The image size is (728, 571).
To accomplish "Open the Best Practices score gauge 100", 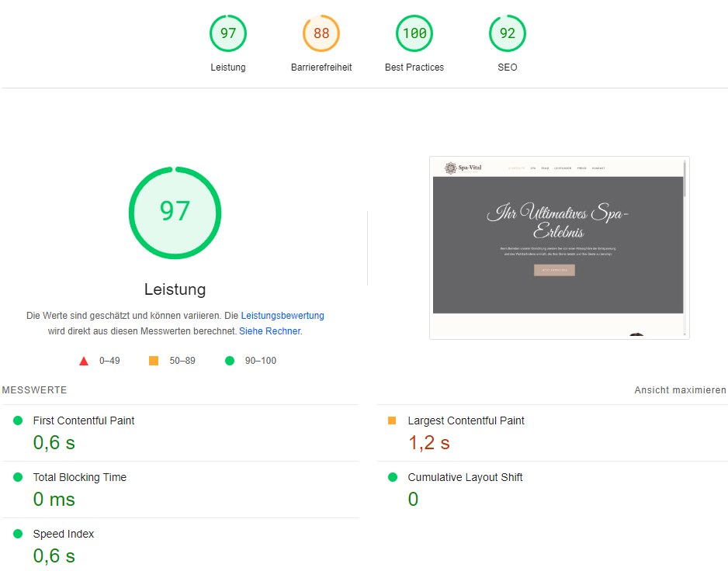I will (414, 33).
